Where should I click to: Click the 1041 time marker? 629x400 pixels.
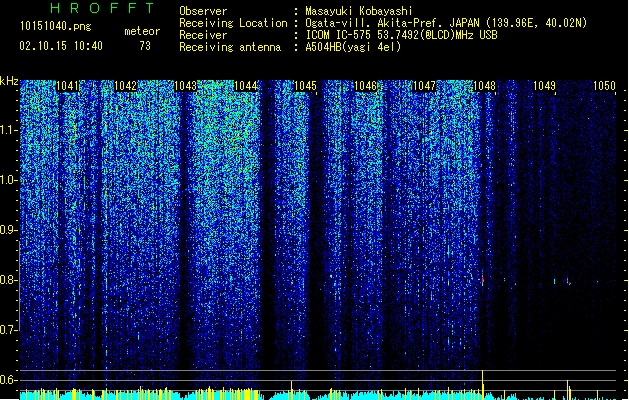pos(67,86)
